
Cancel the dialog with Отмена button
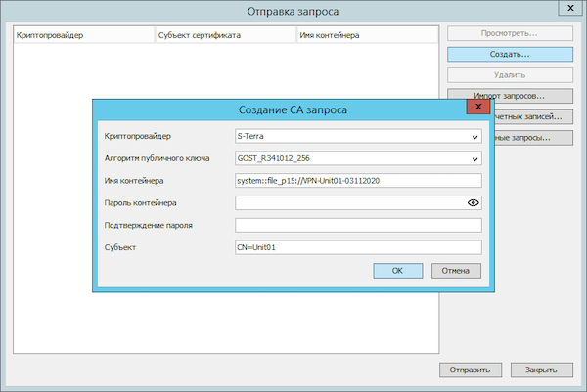pyautogui.click(x=456, y=271)
